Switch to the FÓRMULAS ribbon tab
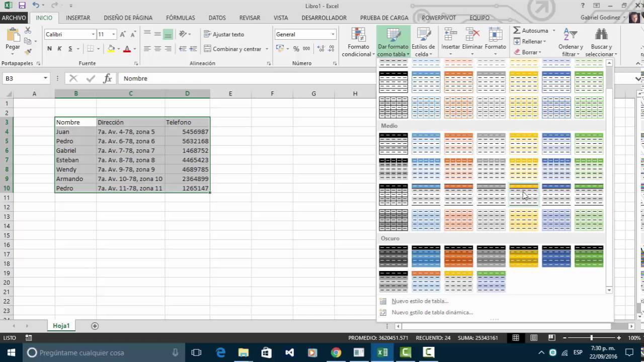 180,18
